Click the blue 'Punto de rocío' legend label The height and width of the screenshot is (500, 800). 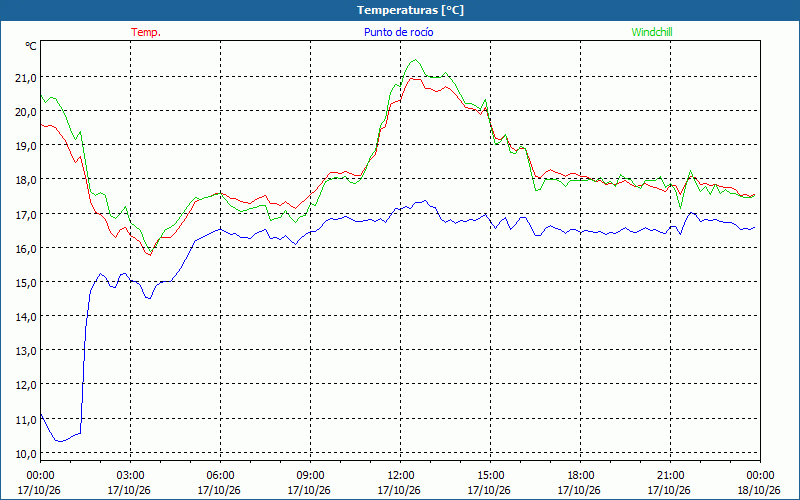pyautogui.click(x=398, y=32)
